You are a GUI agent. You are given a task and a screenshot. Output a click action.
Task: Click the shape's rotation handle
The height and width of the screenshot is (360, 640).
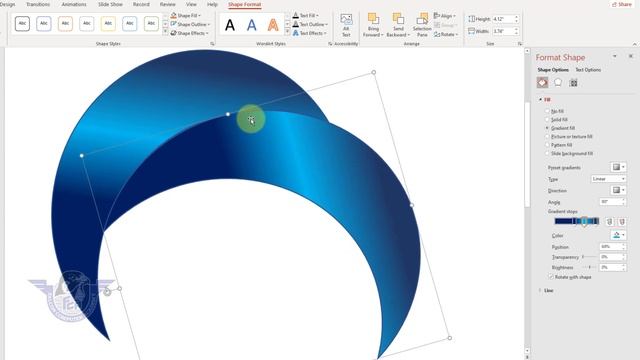107,292
